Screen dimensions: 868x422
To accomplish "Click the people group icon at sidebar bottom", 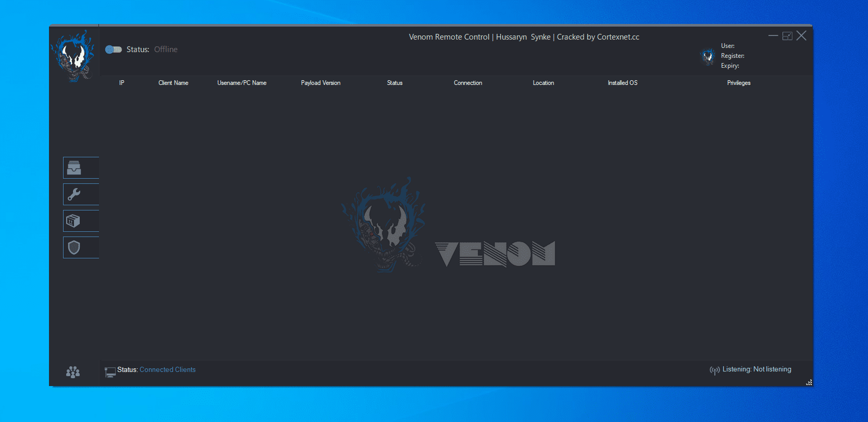I will pyautogui.click(x=73, y=372).
